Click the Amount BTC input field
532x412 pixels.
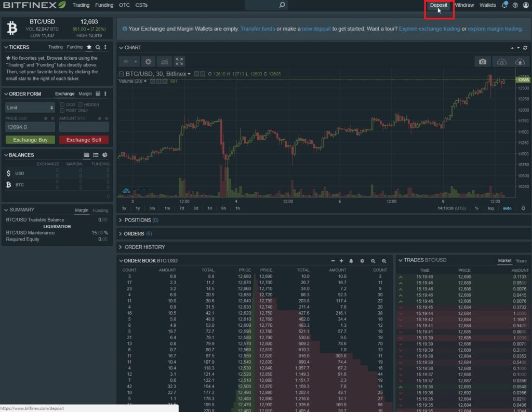[x=84, y=127]
